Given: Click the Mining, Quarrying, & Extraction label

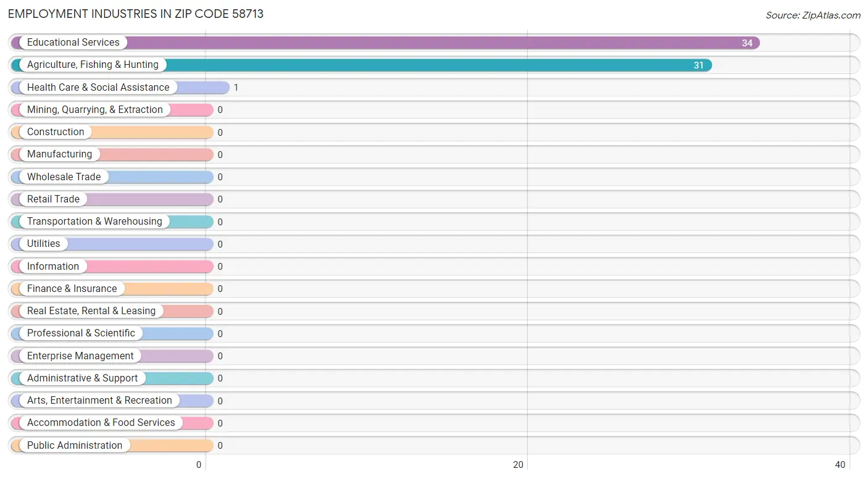Looking at the screenshot, I should point(95,110).
